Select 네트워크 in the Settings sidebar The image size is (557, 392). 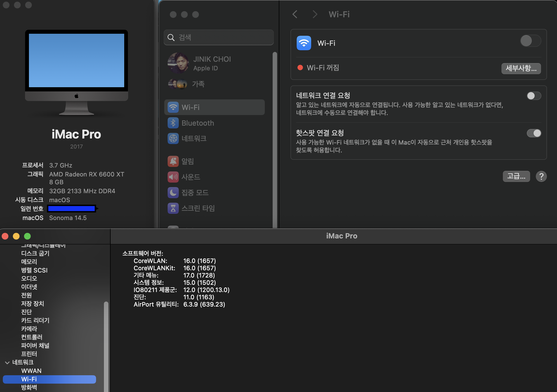click(214, 138)
